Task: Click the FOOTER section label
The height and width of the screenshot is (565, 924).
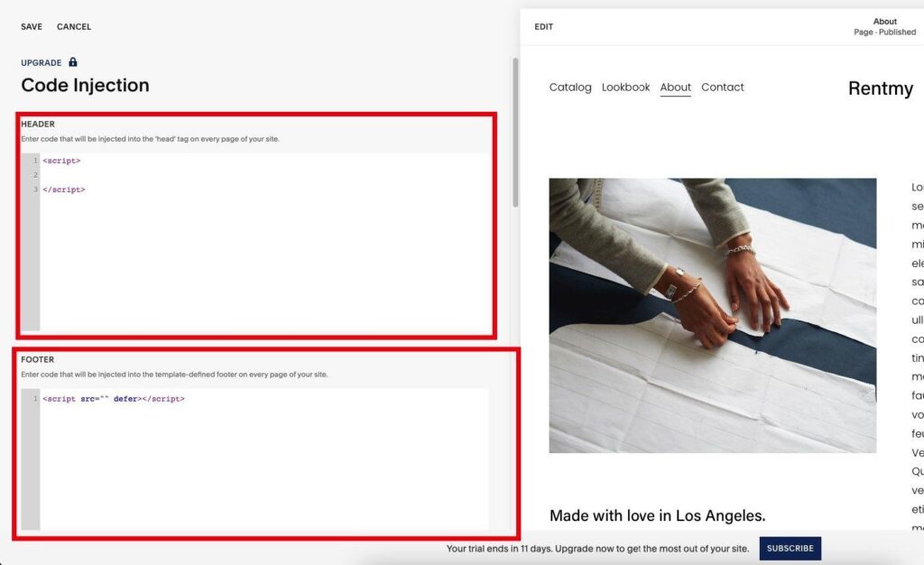Action: point(37,359)
